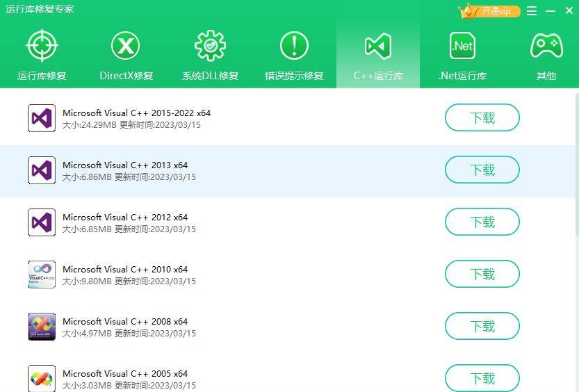Select the text 'Microsoft Visual C++ 2005 x64'

[x=125, y=373]
